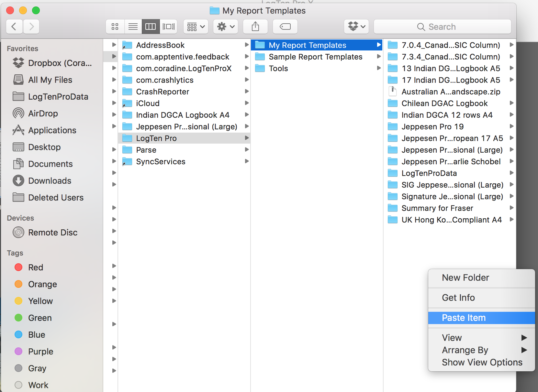Select UK Hong Ko...Compliant A4 folder
This screenshot has width=538, height=392.
pyautogui.click(x=450, y=220)
